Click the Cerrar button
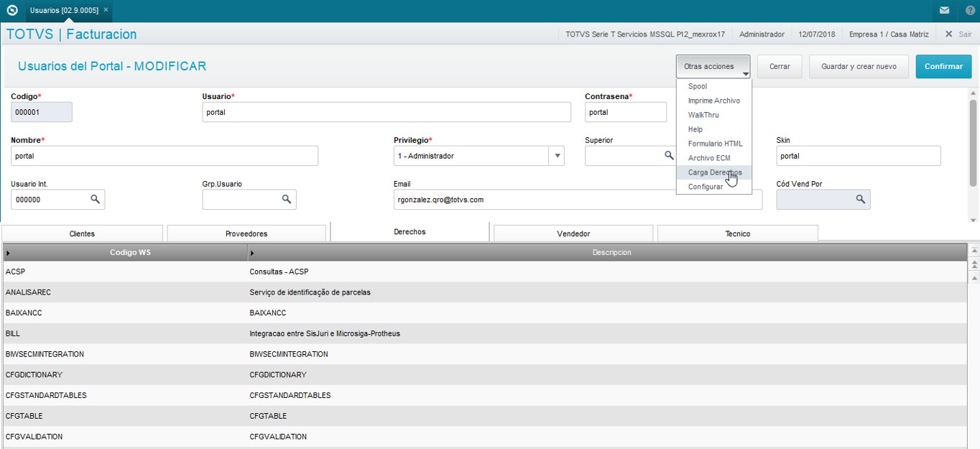This screenshot has width=980, height=449. point(780,66)
